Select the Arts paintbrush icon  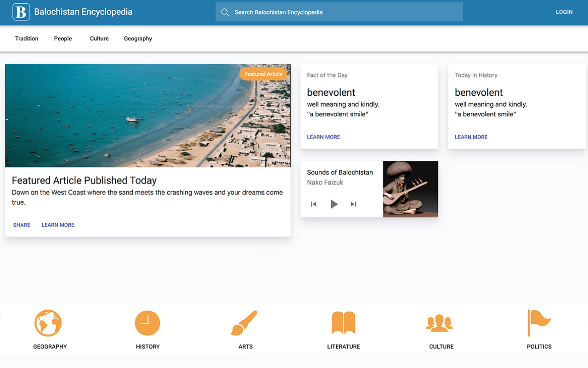point(244,323)
